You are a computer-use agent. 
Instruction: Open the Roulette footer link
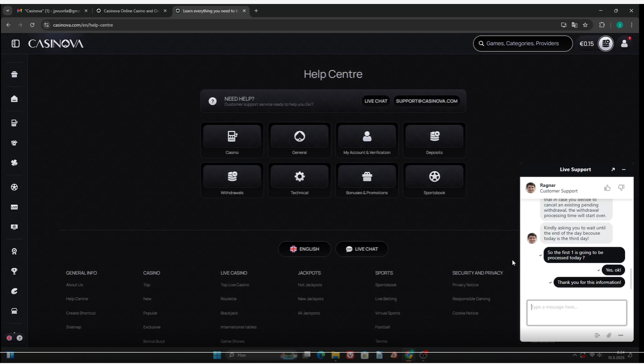coord(228,299)
